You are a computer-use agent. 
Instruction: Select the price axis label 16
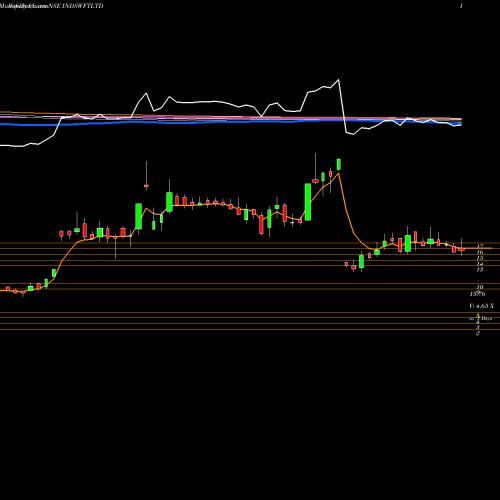(x=480, y=252)
